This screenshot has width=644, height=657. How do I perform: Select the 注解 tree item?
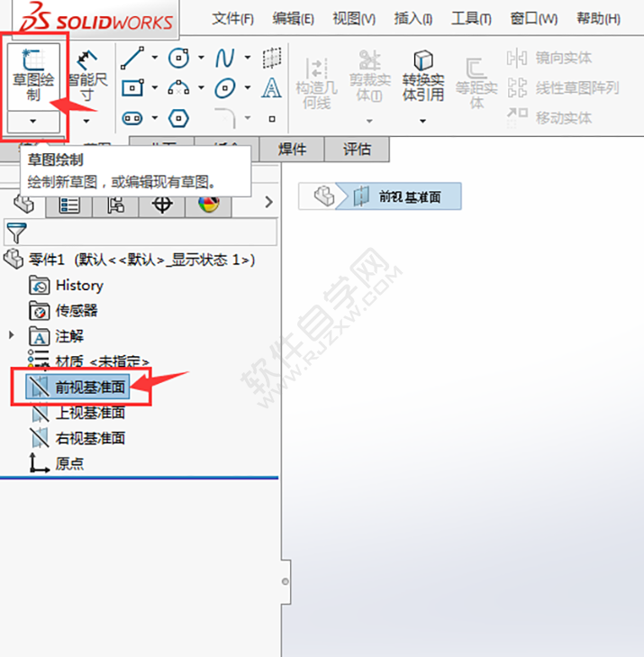tap(56, 336)
